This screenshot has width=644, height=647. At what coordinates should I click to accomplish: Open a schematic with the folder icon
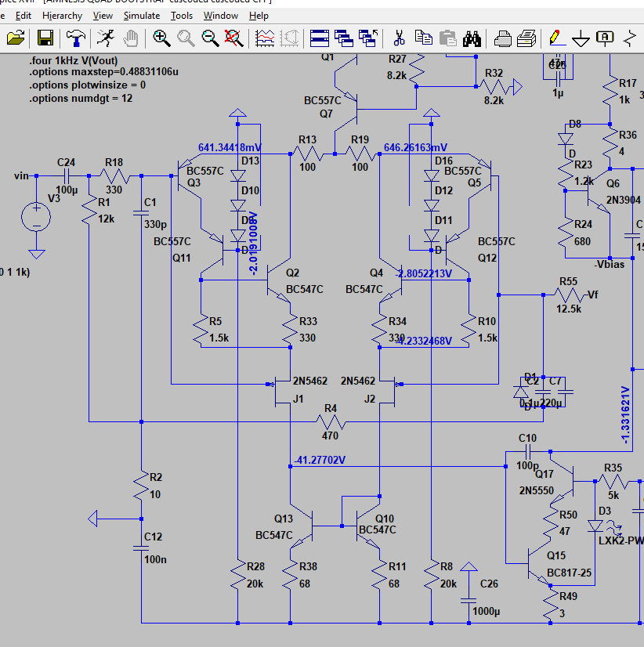point(16,38)
